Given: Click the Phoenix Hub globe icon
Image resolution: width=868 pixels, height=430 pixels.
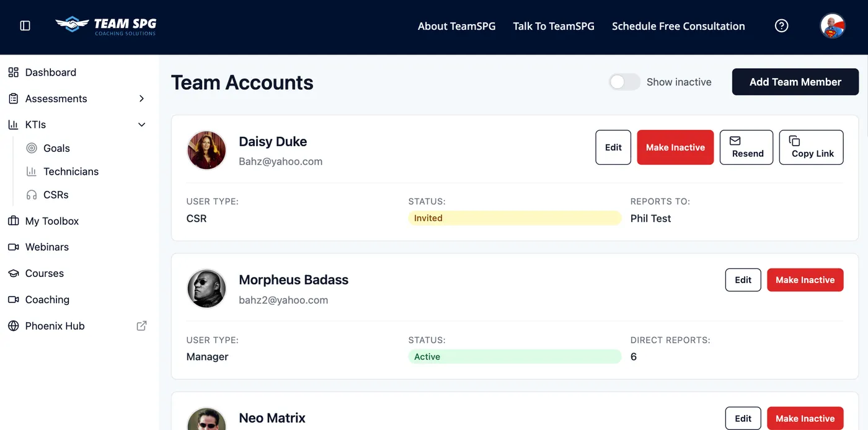Looking at the screenshot, I should (13, 326).
